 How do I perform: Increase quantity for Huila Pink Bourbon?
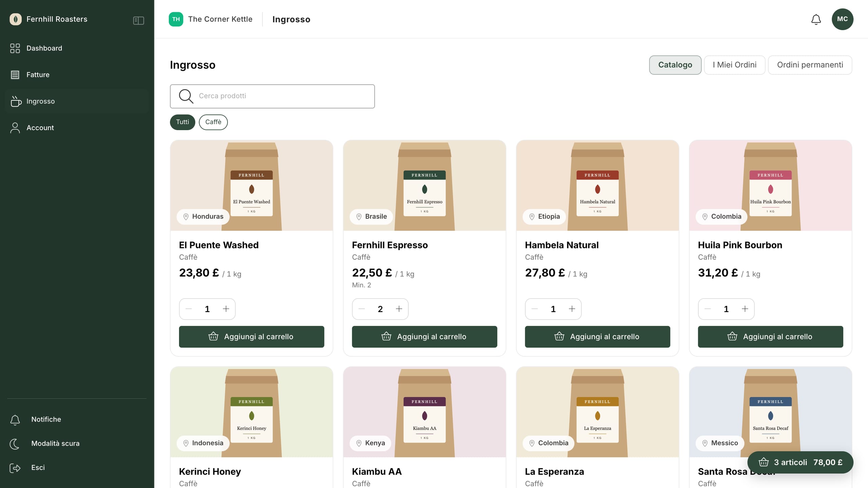pos(745,309)
